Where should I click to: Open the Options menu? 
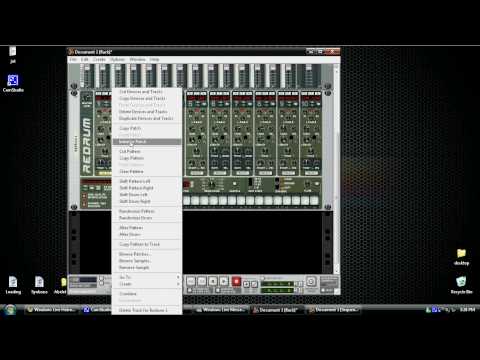(117, 59)
